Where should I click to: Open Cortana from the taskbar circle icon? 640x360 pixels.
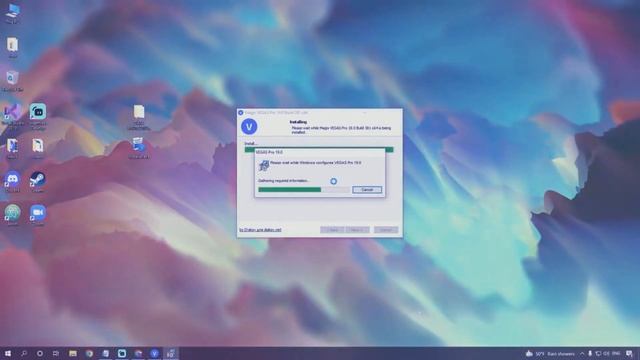(x=40, y=353)
